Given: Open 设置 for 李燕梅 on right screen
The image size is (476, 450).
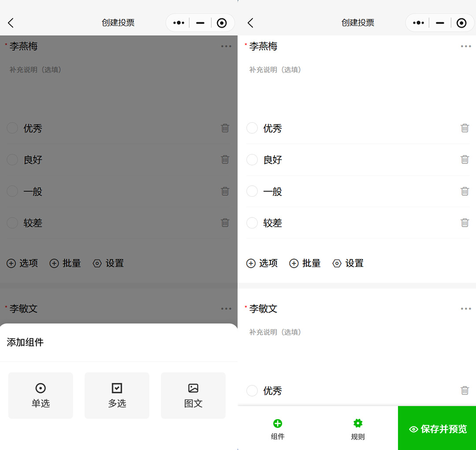Looking at the screenshot, I should tap(348, 263).
